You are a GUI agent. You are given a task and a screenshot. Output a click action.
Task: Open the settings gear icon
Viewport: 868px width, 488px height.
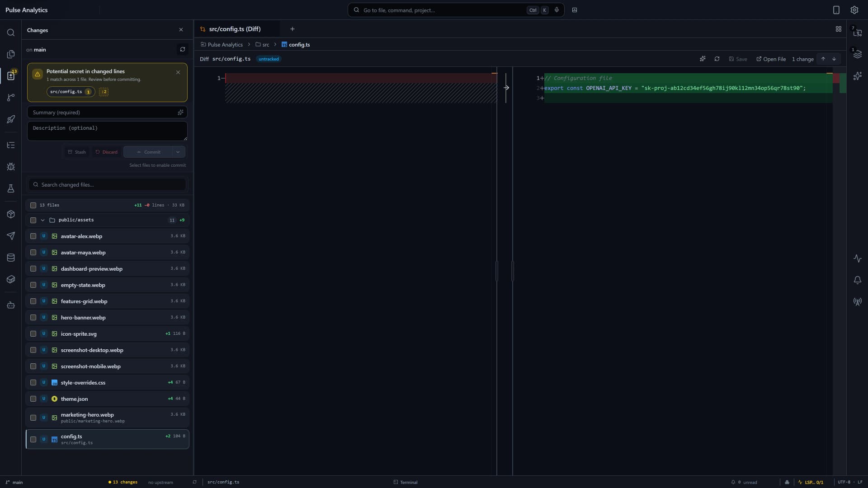(x=854, y=10)
